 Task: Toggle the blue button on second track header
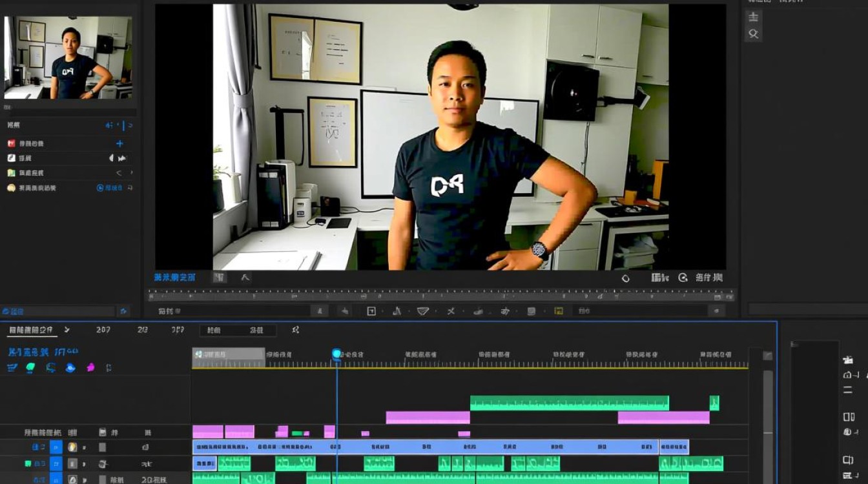coord(56,463)
